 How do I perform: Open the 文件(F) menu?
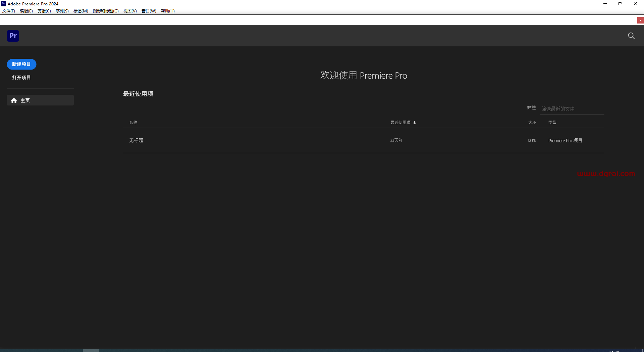click(x=9, y=11)
